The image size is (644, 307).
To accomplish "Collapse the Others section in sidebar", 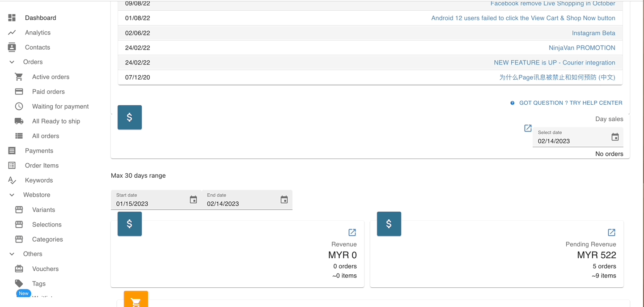I will (x=12, y=254).
